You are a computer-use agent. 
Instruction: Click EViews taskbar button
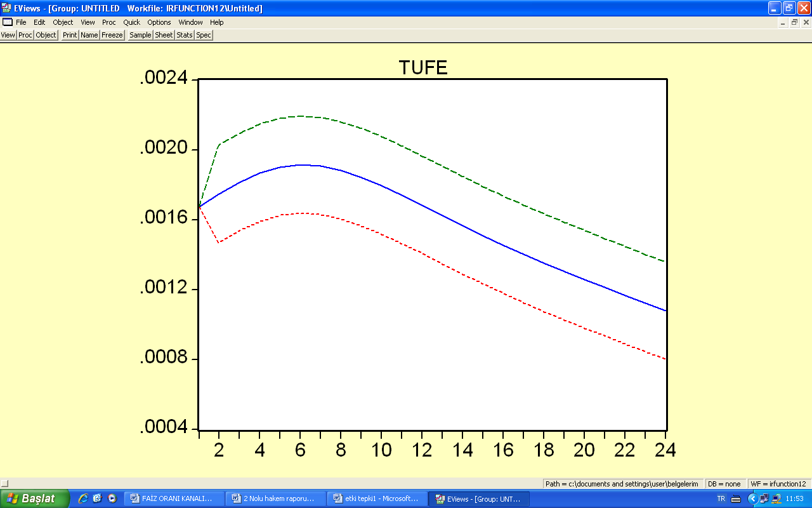coord(479,498)
